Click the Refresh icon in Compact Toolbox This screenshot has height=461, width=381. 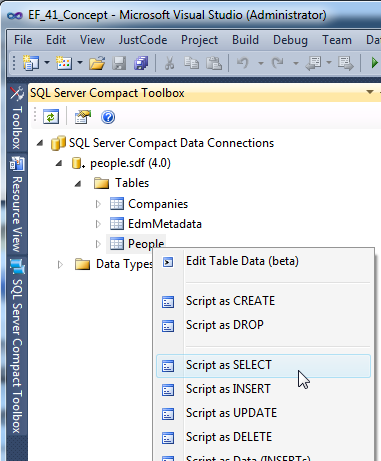click(x=51, y=117)
